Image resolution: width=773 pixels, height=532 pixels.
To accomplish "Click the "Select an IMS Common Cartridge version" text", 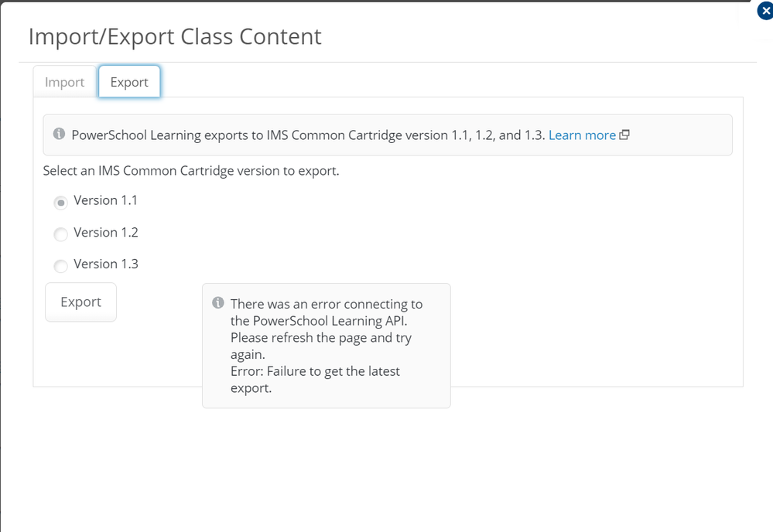I will click(x=191, y=170).
